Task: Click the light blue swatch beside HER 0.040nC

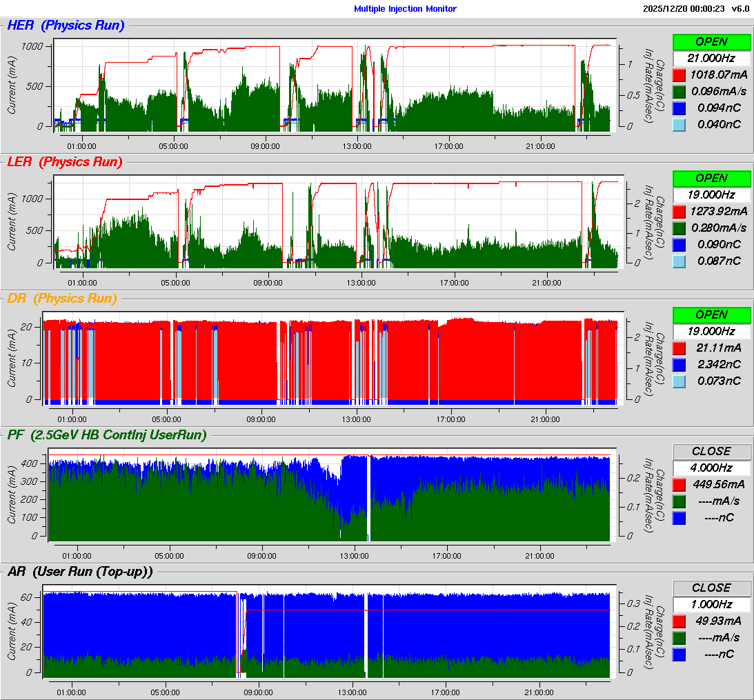Action: [x=679, y=124]
